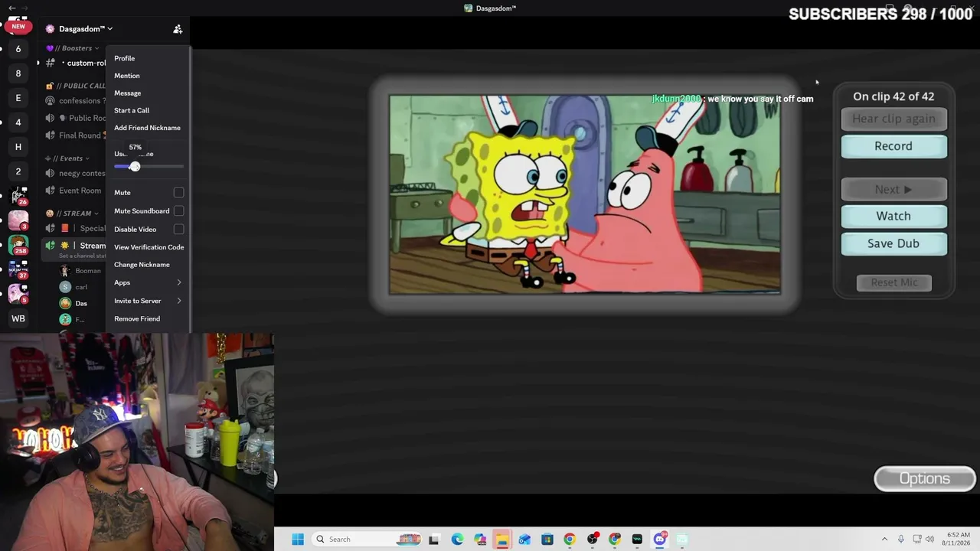Click the Watch button
The width and height of the screenshot is (980, 551).
893,217
